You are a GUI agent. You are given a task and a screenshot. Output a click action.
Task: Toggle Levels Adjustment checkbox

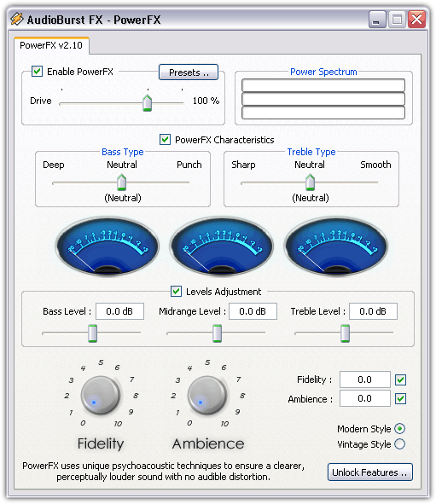pyautogui.click(x=176, y=291)
